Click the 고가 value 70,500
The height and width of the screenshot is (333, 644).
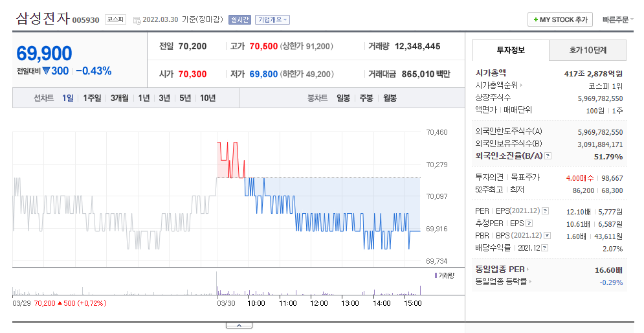click(263, 47)
